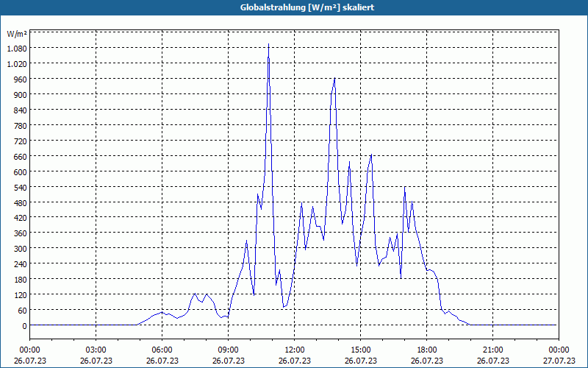The image size is (588, 368).
Task: Select the 15:00 time label
Action: click(360, 350)
